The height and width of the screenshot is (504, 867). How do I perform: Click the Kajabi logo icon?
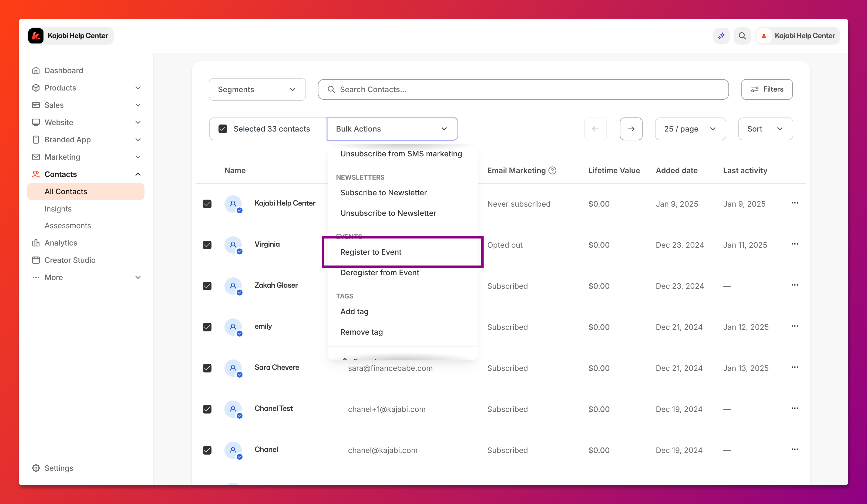coord(36,36)
